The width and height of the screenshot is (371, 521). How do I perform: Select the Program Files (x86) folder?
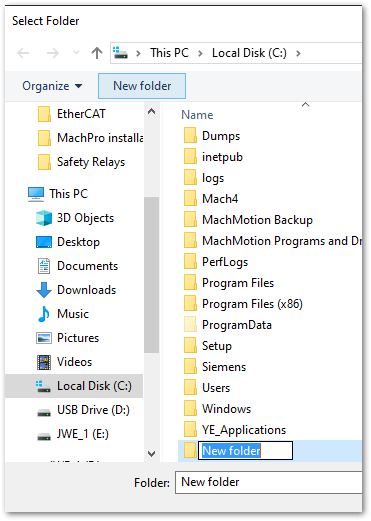243,304
